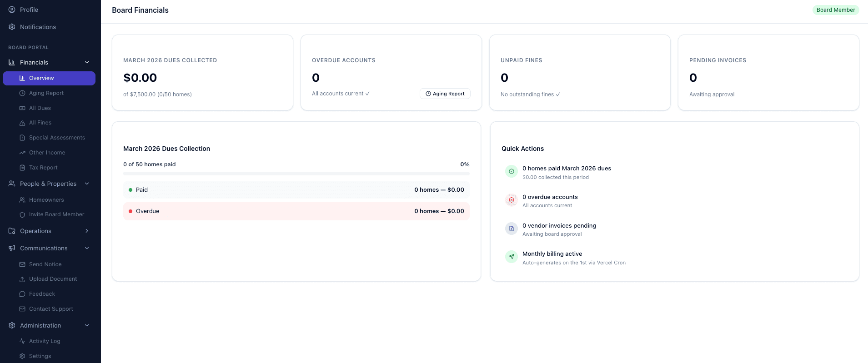868x363 pixels.
Task: Open Homeowners from the sidebar
Action: point(46,200)
